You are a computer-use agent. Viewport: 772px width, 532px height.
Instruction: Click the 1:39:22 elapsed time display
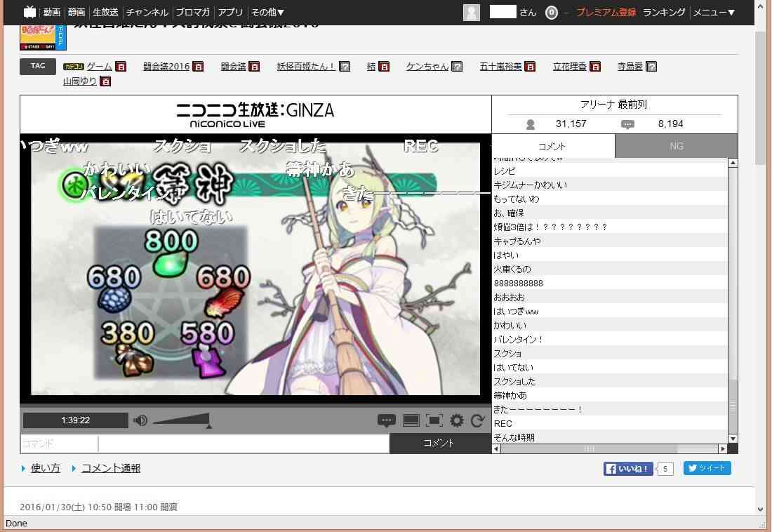(x=75, y=420)
